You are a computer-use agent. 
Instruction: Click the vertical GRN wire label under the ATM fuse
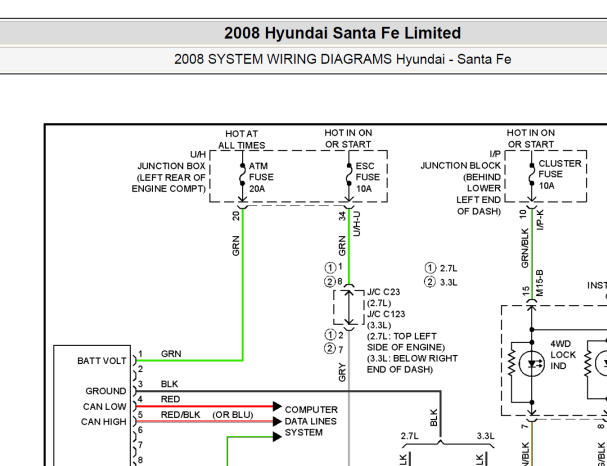[236, 246]
